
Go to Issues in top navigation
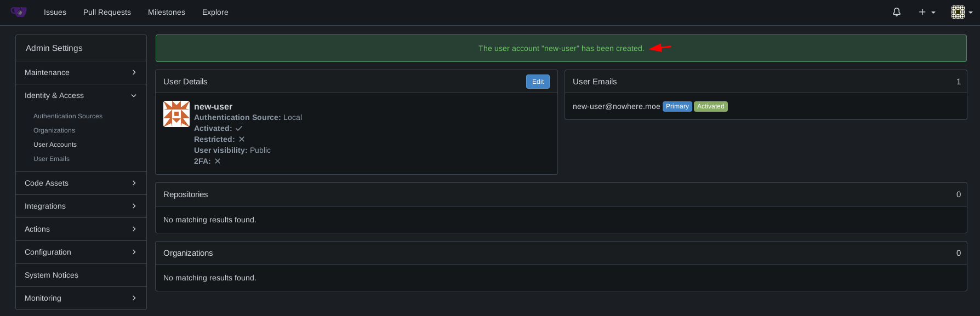click(x=55, y=12)
